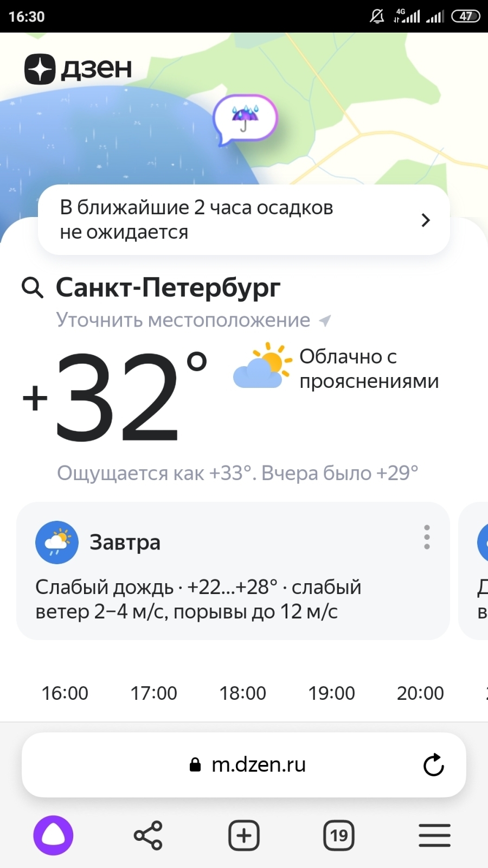Open a new browser tab
This screenshot has width=488, height=868.
(244, 835)
